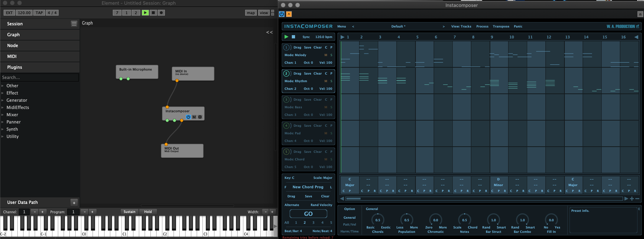Click the timeline horizontal scrollbar in Instacomposer
Screen dimensions: 644x239
[x=484, y=198]
